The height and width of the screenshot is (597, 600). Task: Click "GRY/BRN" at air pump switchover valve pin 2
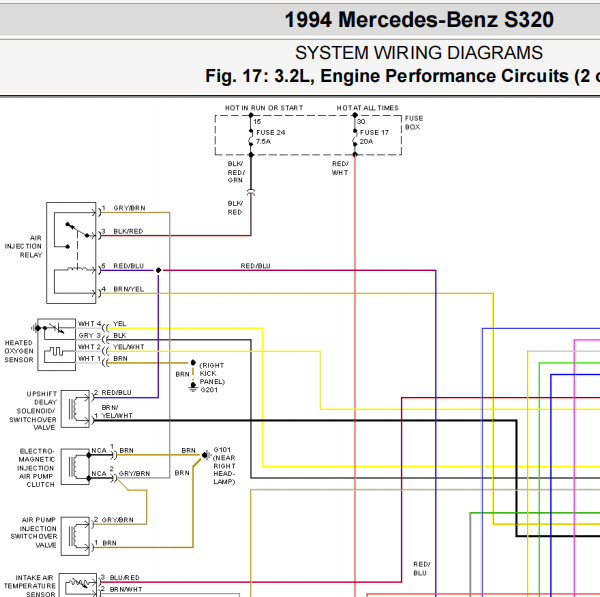117,520
